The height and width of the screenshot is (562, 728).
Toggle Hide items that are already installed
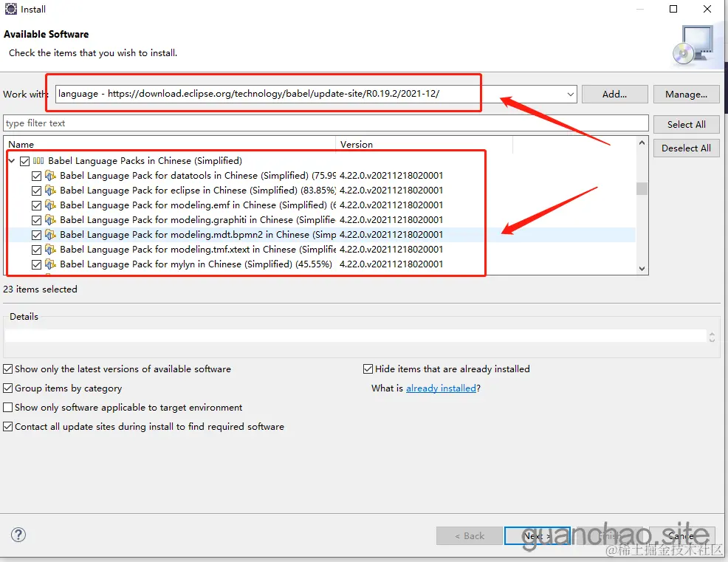tap(368, 369)
